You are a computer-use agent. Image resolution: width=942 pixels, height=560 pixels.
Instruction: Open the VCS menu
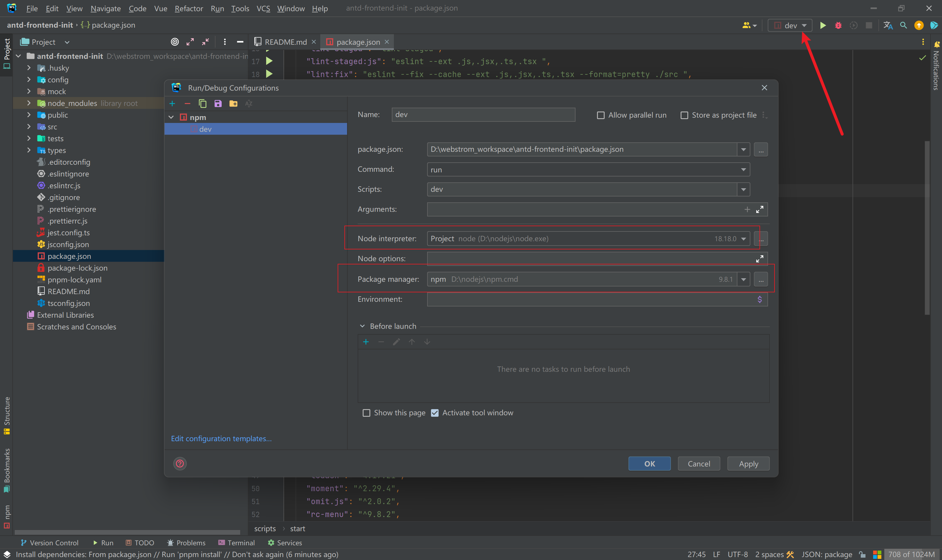tap(263, 8)
